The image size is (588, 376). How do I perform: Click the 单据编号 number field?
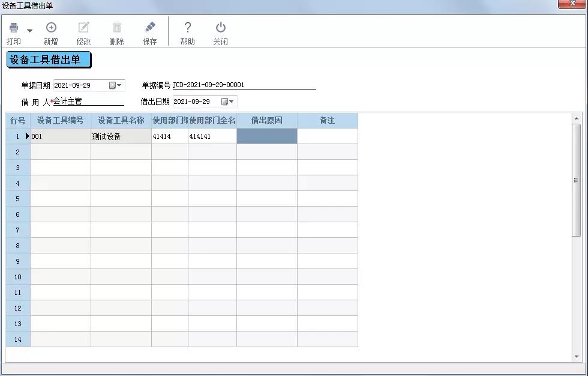[244, 85]
